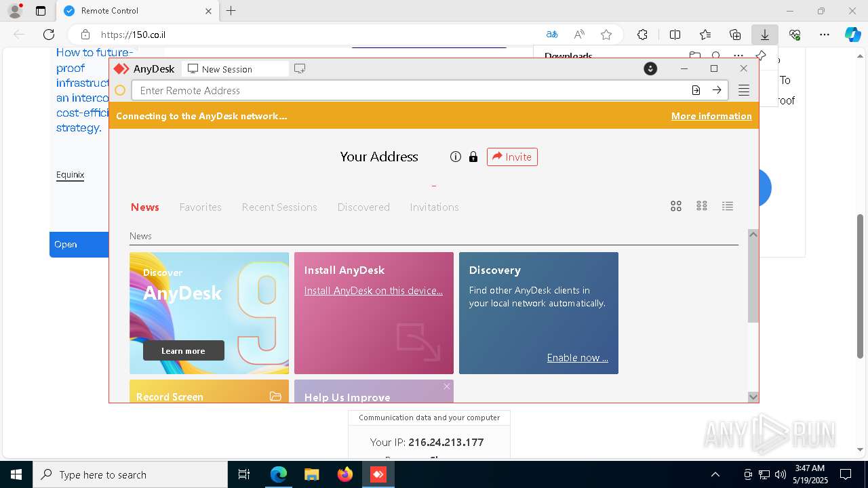Click the AnyDesk logo in title bar
This screenshot has height=488, width=868.
121,68
